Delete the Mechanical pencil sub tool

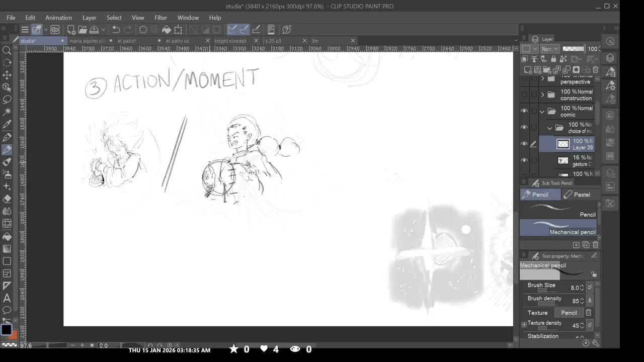(596, 245)
